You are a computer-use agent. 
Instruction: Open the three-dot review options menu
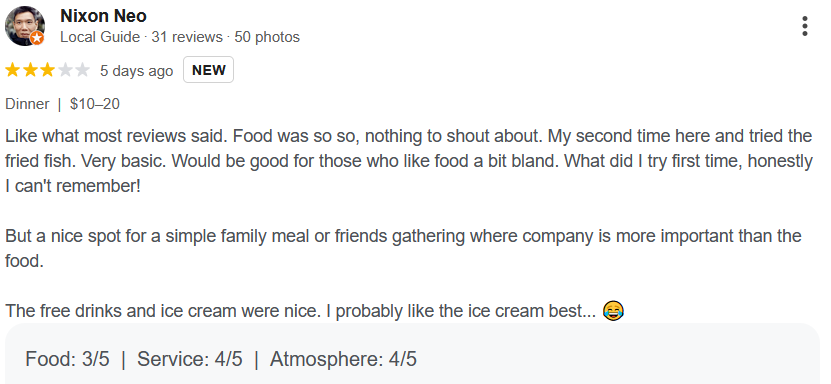coord(805,26)
